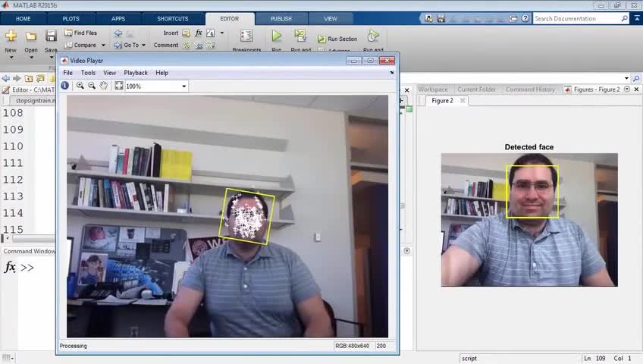
Task: Switch to the PLOTS tab
Action: [x=71, y=19]
